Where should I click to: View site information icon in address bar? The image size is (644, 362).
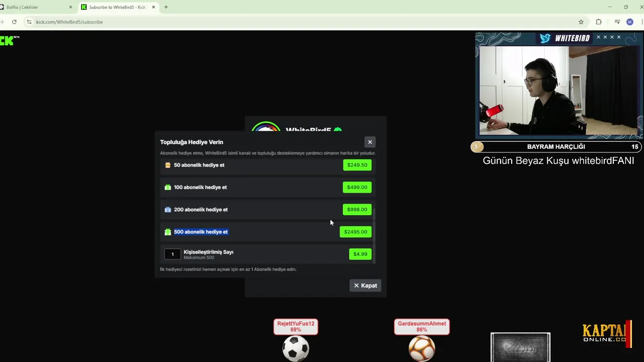[29, 22]
